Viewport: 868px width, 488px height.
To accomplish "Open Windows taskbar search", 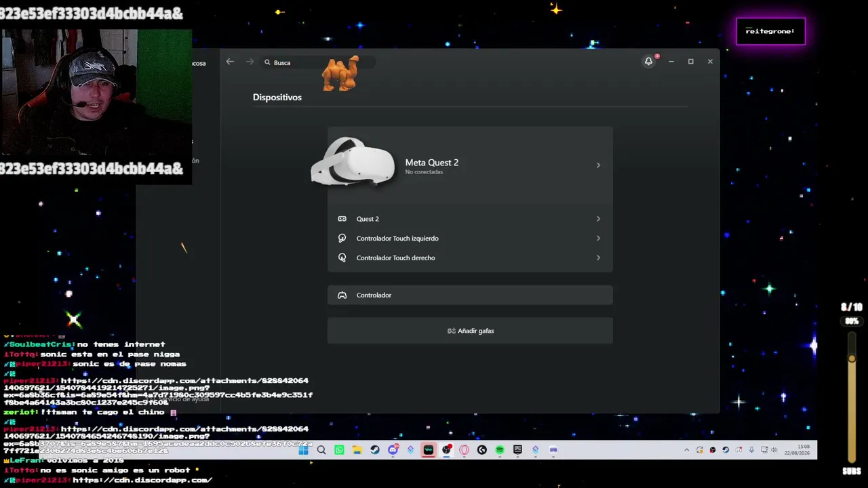I will (x=321, y=449).
